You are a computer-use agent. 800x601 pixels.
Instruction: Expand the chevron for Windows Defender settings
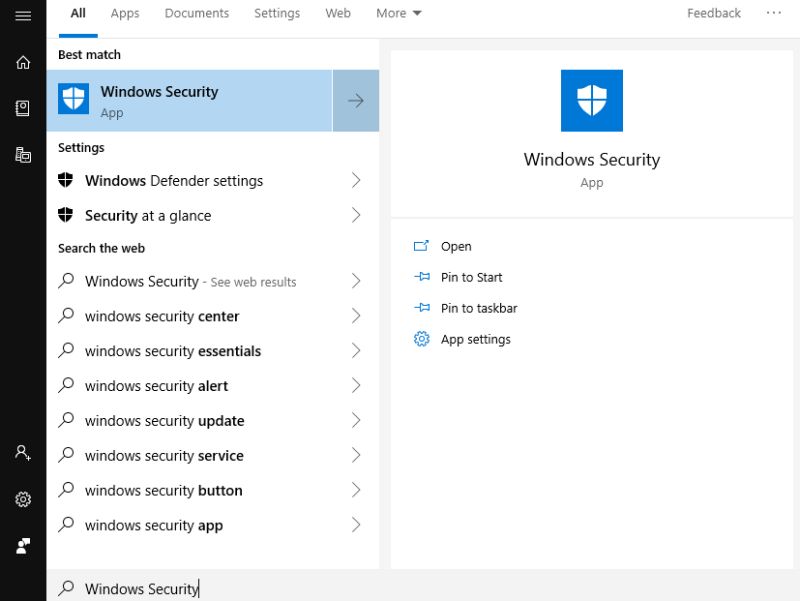coord(356,180)
